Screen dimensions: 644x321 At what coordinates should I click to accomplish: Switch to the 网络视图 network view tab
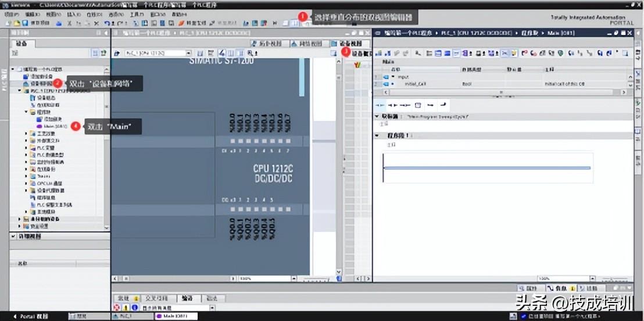click(x=310, y=44)
